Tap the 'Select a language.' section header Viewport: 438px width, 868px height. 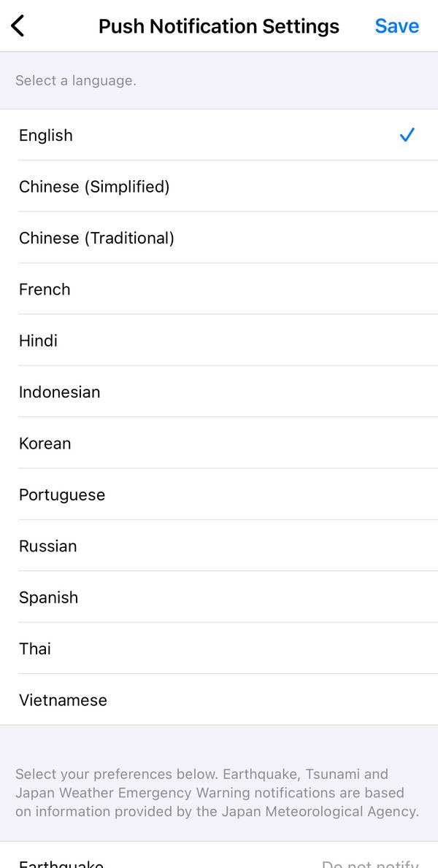click(76, 81)
